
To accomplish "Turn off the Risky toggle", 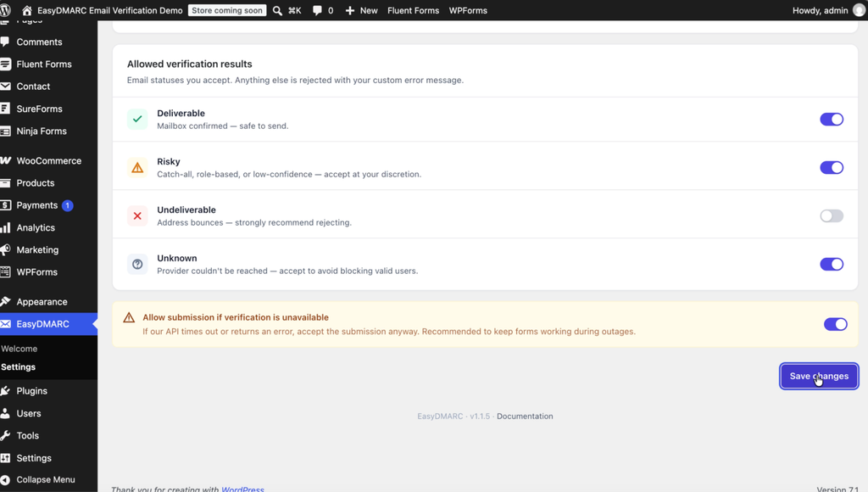I will point(832,167).
